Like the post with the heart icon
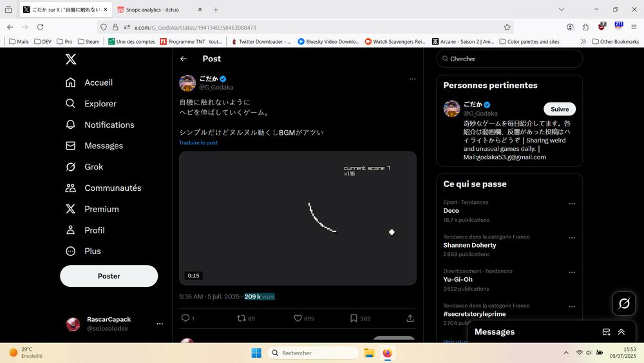Viewport: 644px width, 363px height. (x=298, y=319)
